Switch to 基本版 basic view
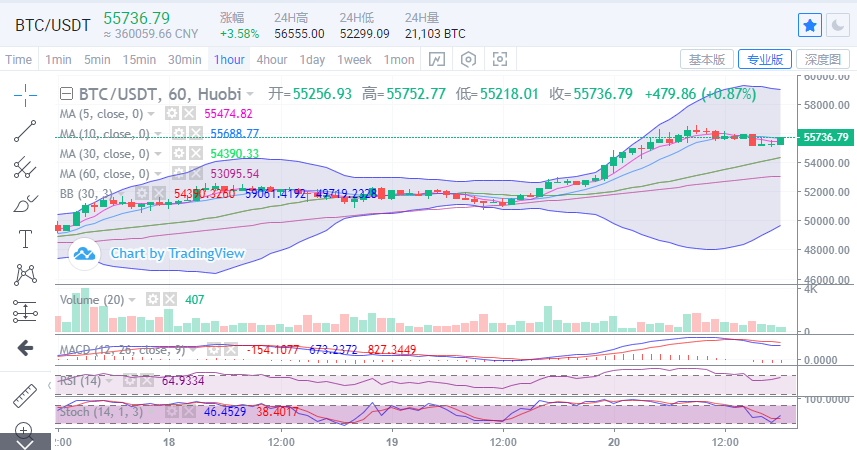The image size is (857, 450). pyautogui.click(x=707, y=59)
